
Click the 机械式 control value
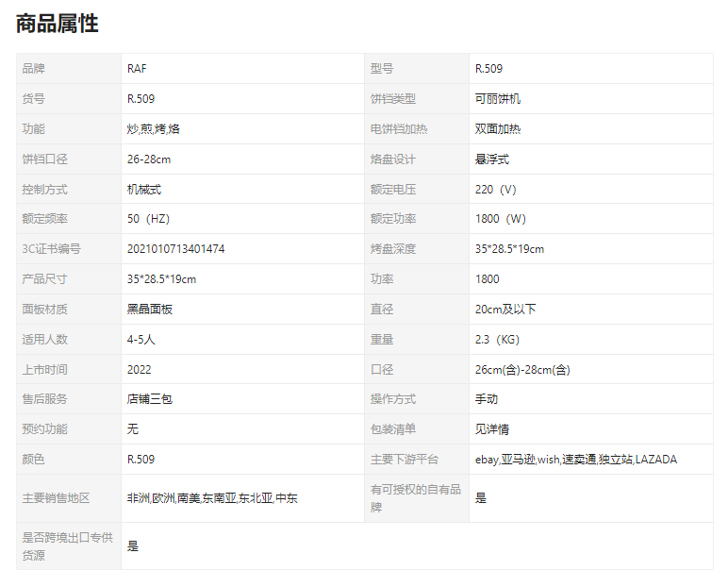point(144,190)
